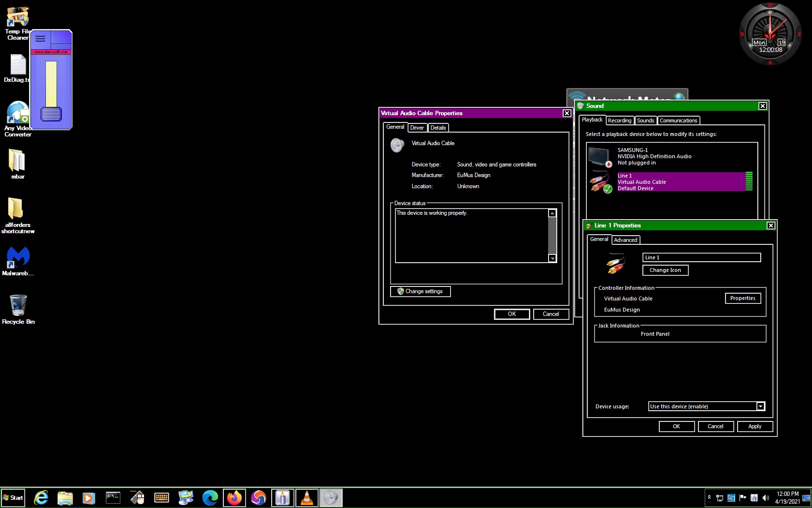This screenshot has width=812, height=508.
Task: Switch to Firefox in the taskbar
Action: pyautogui.click(x=234, y=497)
